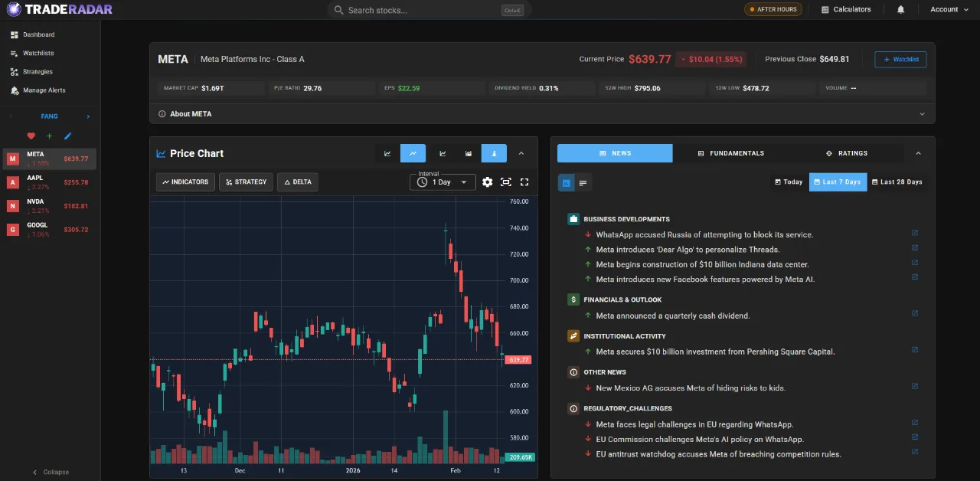The height and width of the screenshot is (481, 980).
Task: Favorite the FANG watchlist with heart icon
Action: 31,136
